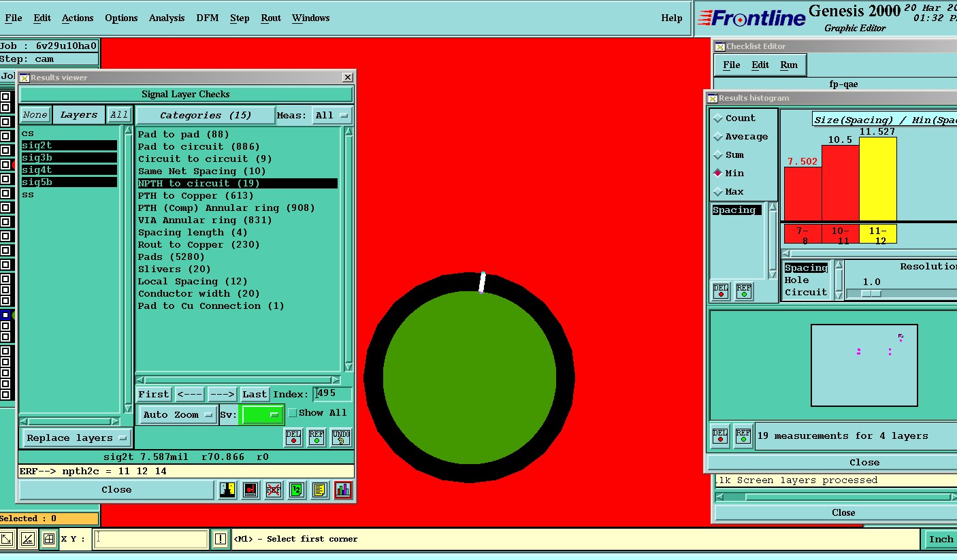Click red monitor icon beside Close button
957x560 pixels.
pyautogui.click(x=250, y=490)
